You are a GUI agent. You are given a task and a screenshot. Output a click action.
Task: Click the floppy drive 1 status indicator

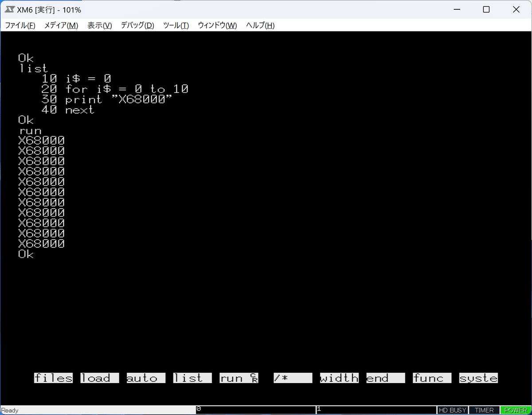pyautogui.click(x=376, y=410)
